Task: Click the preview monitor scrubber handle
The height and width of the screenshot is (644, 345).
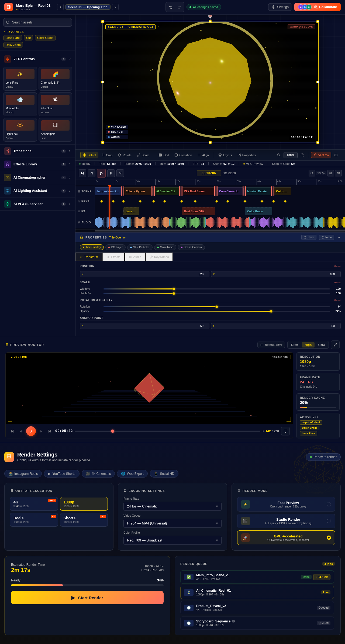Action: click(x=113, y=431)
